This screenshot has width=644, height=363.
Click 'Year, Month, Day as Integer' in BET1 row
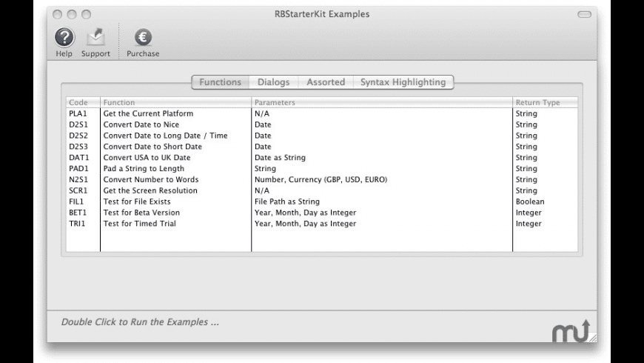point(305,213)
